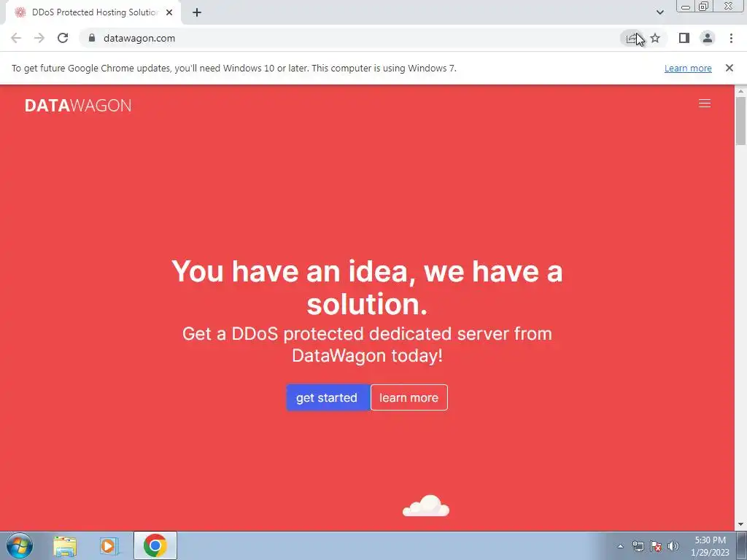
Task: Open Learn more link in update notice
Action: 688,68
